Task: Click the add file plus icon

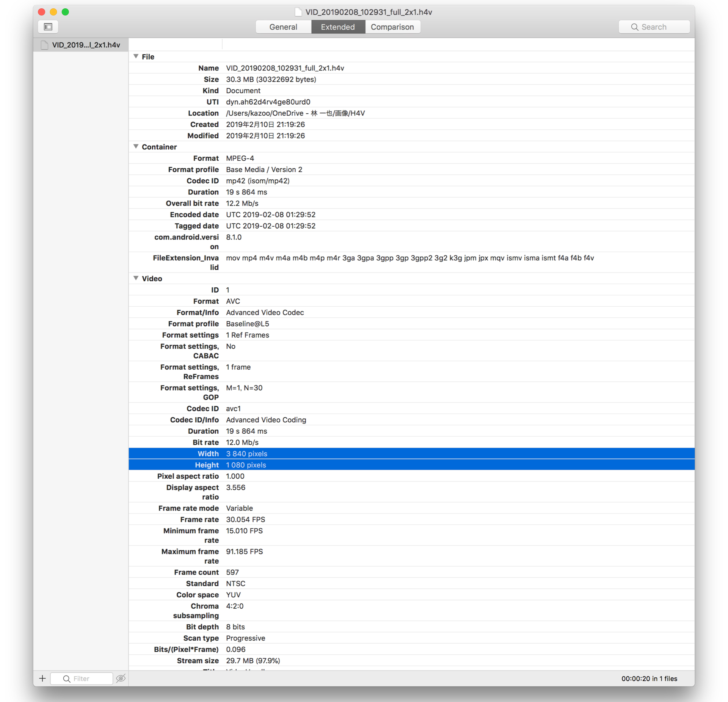Action: point(42,678)
